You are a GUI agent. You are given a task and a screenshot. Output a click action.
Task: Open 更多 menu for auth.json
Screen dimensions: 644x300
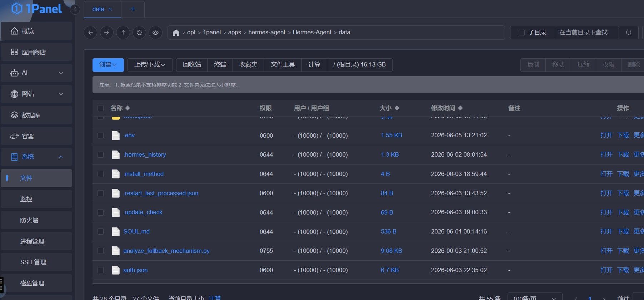[x=639, y=270]
